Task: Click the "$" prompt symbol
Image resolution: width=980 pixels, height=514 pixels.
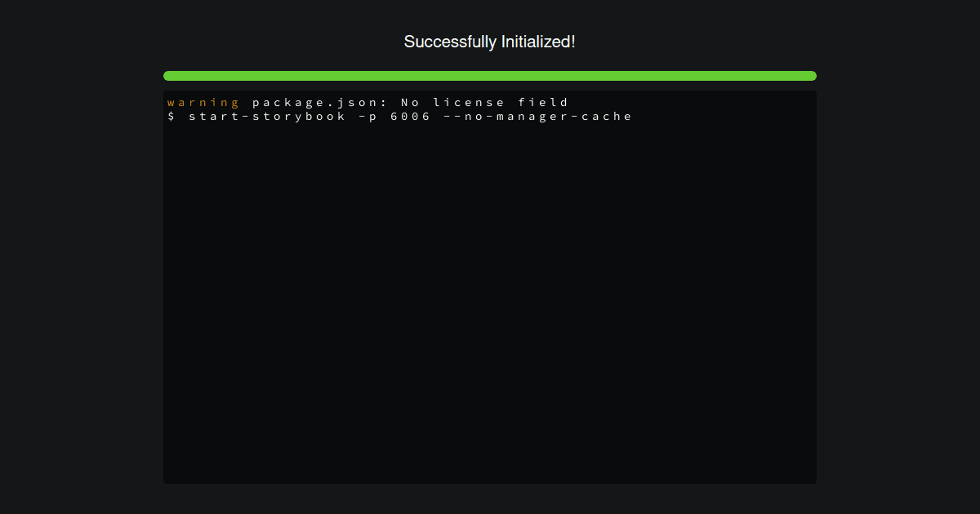Action: (x=171, y=116)
